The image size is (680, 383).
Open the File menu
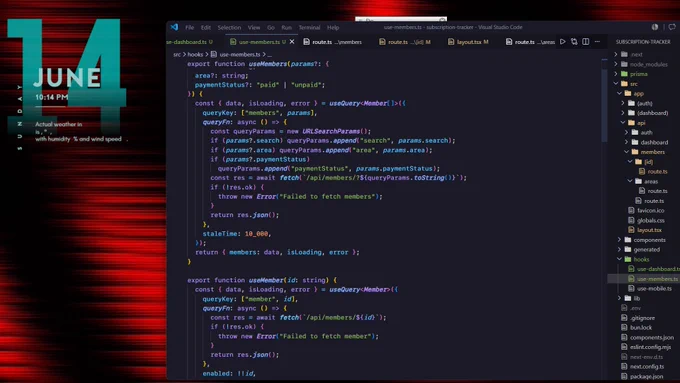pyautogui.click(x=190, y=27)
